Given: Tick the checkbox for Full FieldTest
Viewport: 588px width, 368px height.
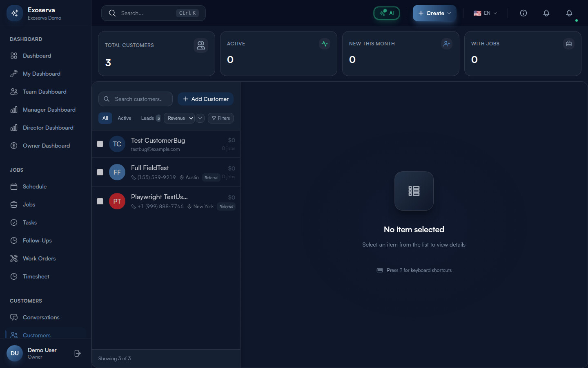Looking at the screenshot, I should coord(100,172).
